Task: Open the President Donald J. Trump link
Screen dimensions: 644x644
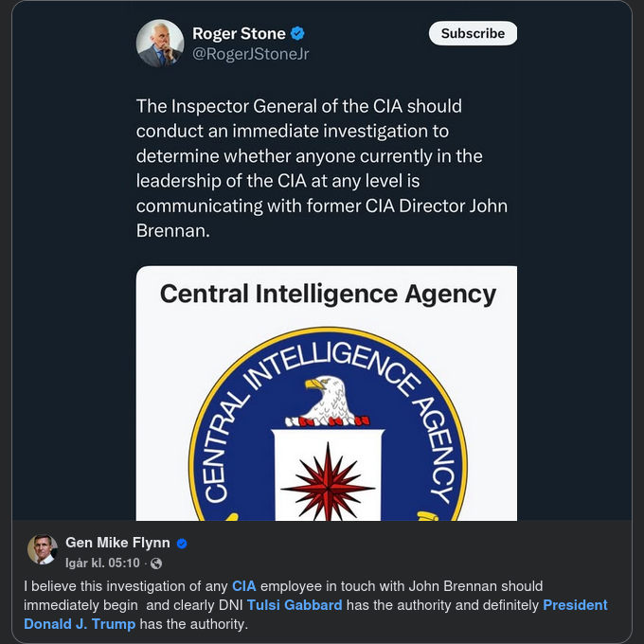Action: (x=80, y=624)
